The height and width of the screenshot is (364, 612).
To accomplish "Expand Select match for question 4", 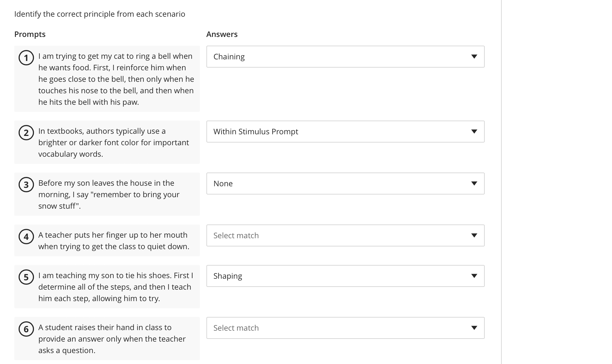I will [x=345, y=235].
